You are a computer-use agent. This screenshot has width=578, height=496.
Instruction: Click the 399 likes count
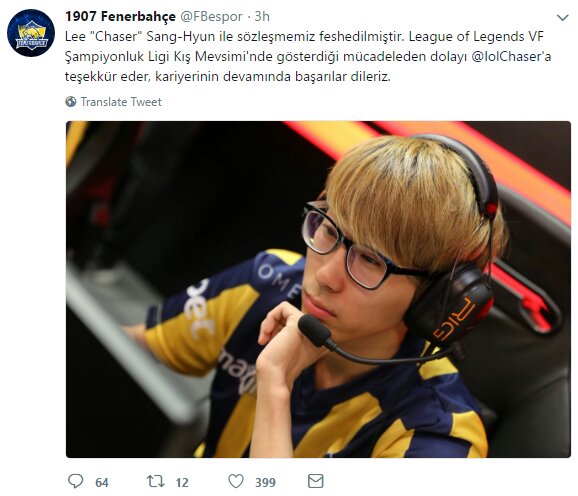[265, 482]
